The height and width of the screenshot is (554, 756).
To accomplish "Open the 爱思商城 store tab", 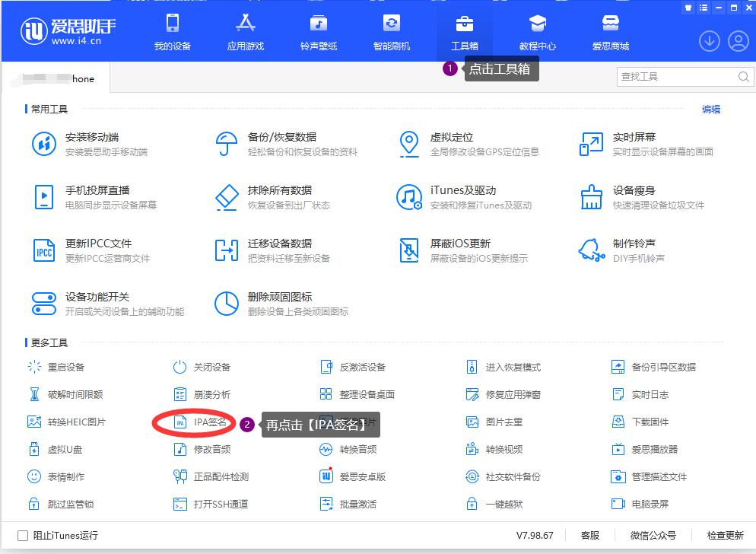I will [x=611, y=32].
